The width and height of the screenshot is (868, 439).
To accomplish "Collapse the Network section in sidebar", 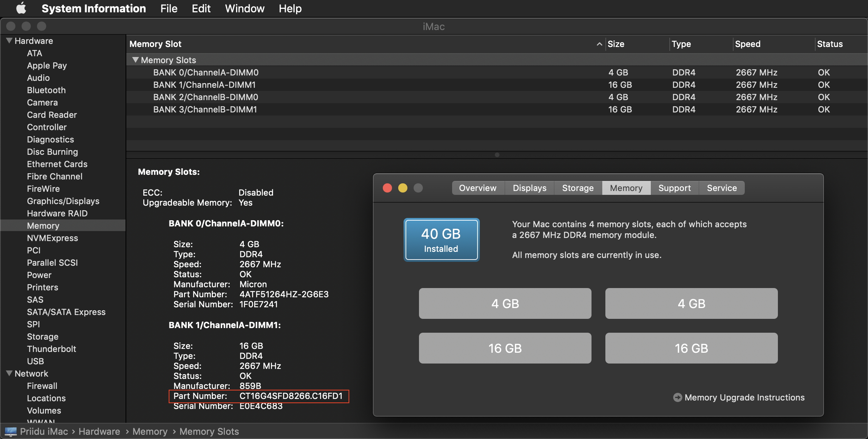I will point(9,373).
